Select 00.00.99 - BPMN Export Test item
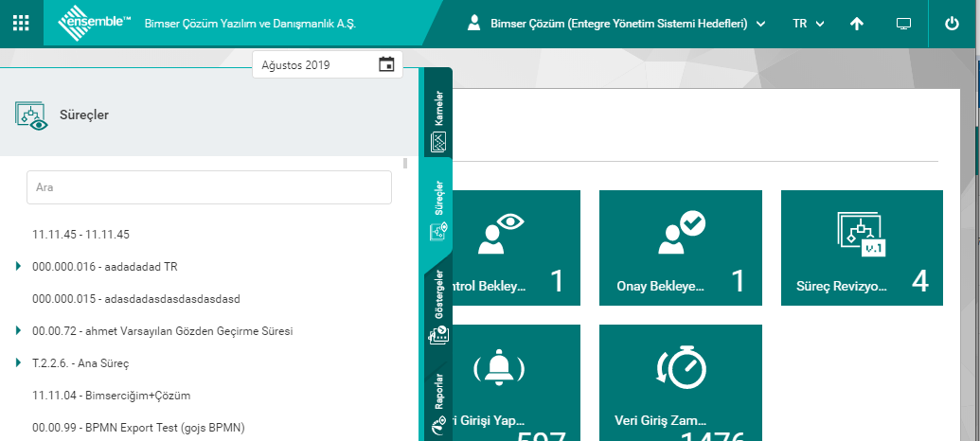 pyautogui.click(x=138, y=428)
